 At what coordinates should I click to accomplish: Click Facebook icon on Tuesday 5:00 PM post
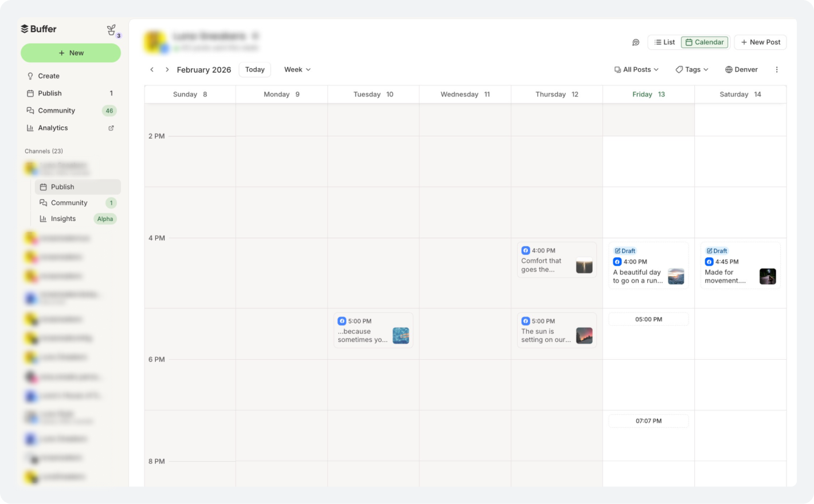342,321
